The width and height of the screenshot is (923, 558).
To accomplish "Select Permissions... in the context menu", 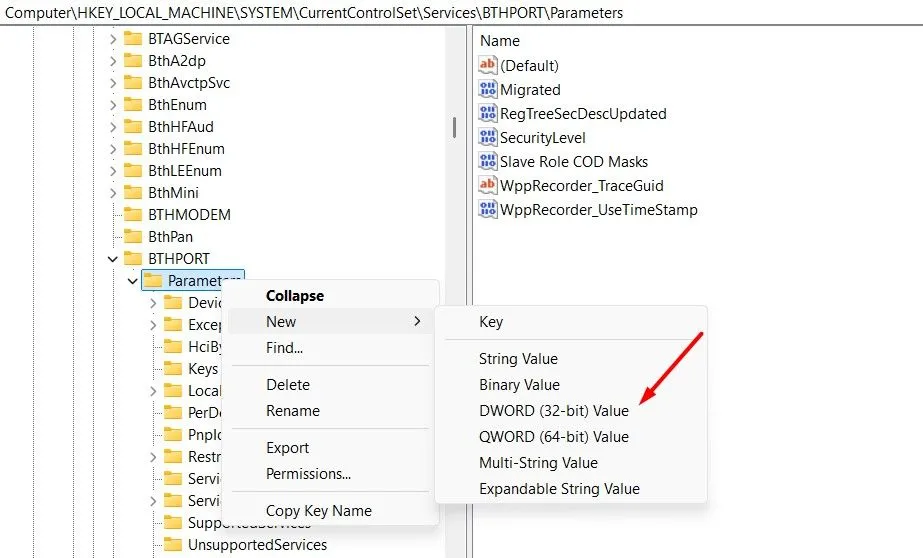I will (308, 474).
